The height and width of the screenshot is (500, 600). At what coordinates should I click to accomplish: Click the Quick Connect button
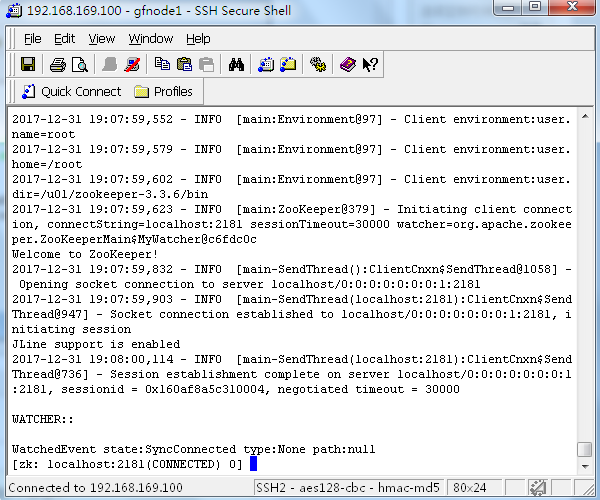[x=71, y=92]
